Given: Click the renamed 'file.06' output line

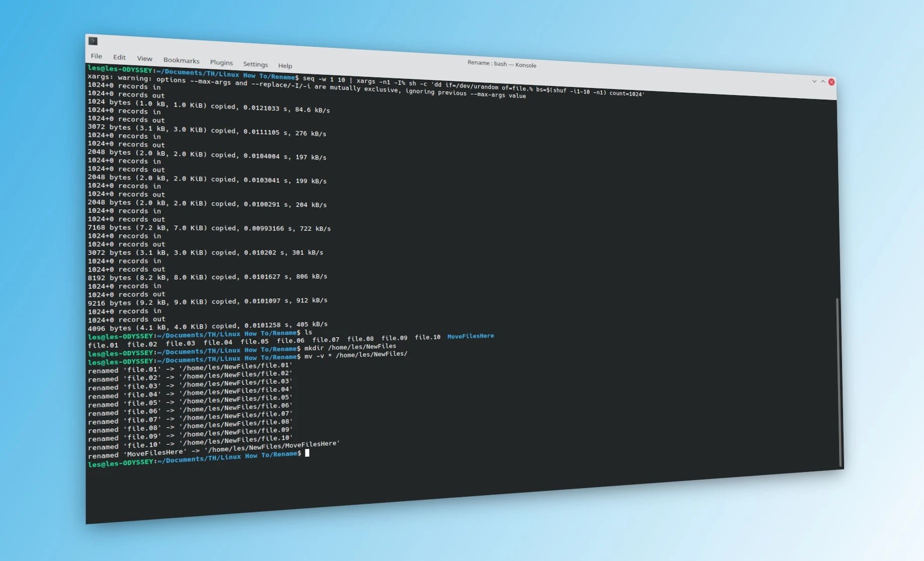Looking at the screenshot, I should click(x=190, y=410).
